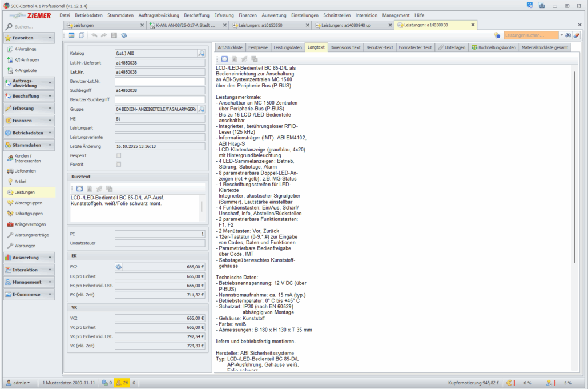Image resolution: width=588 pixels, height=389 pixels.
Task: Click the warning bell icon in status bar
Action: 119,383
